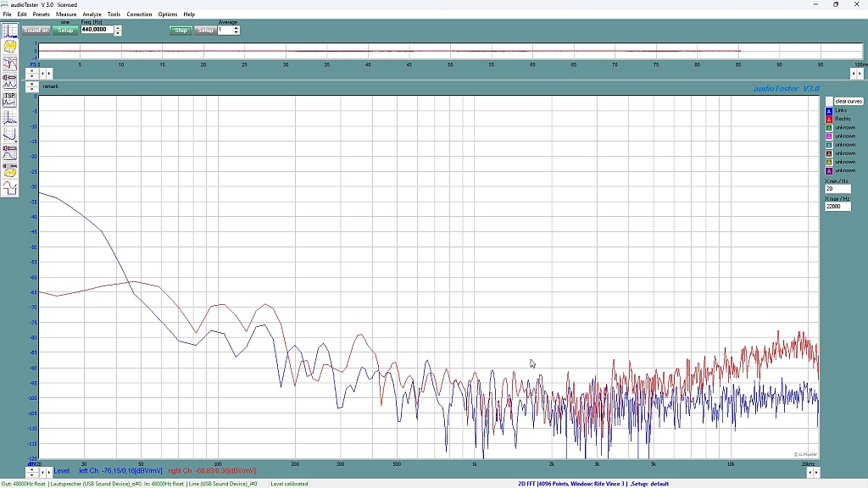This screenshot has height=488, width=868.
Task: Click the Xmin / Hz input field
Action: click(x=837, y=189)
